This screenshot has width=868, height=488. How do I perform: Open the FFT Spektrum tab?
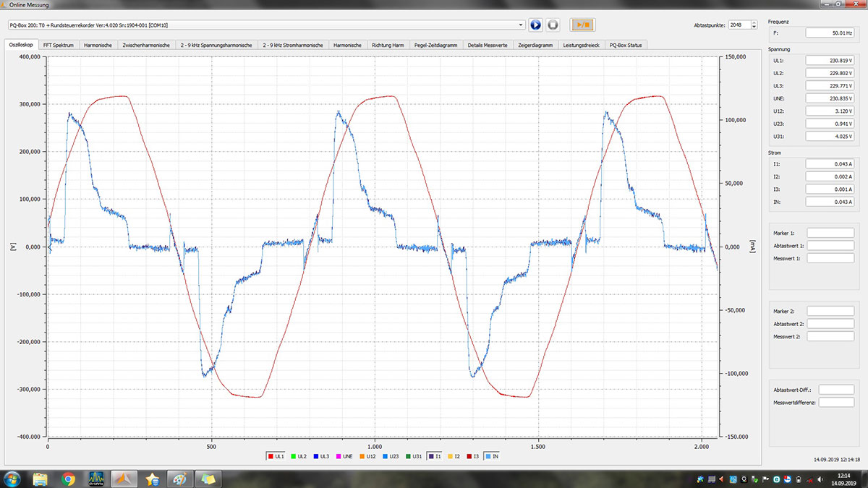coord(58,45)
